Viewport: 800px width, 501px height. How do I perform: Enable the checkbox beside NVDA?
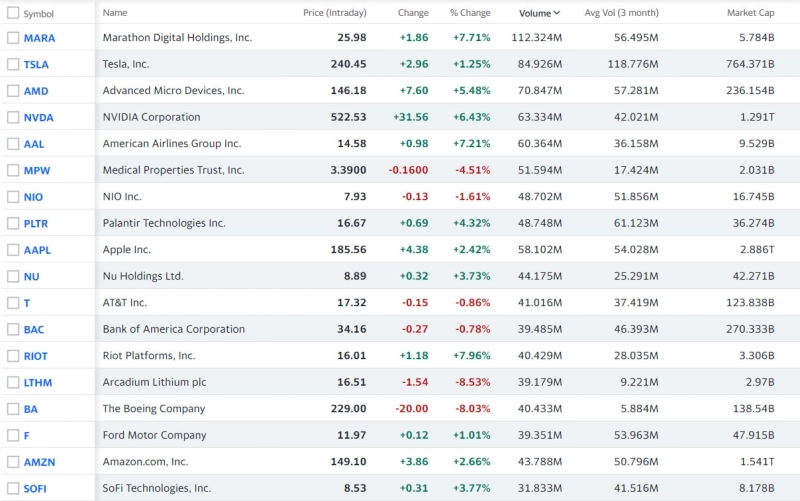coord(13,117)
